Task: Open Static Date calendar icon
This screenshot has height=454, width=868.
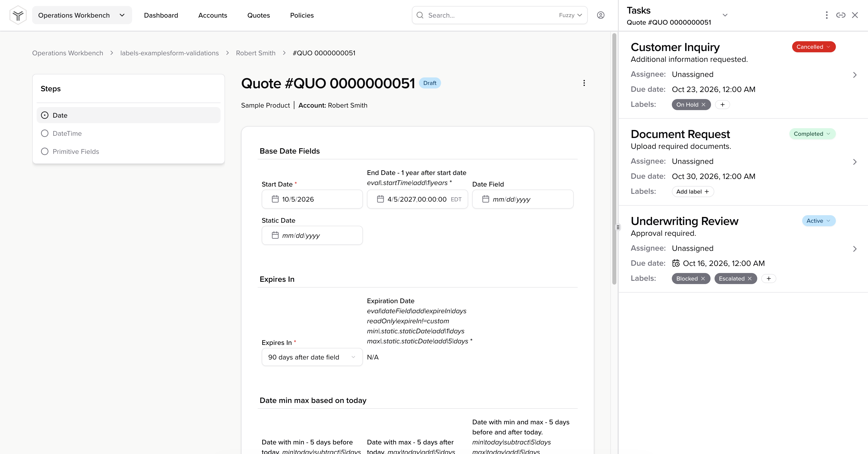Action: click(x=275, y=235)
